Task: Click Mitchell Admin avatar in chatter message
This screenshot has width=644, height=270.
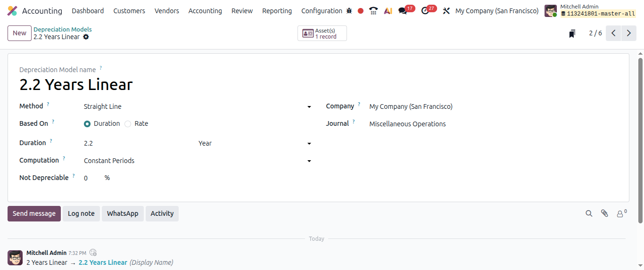Action: 15,258
